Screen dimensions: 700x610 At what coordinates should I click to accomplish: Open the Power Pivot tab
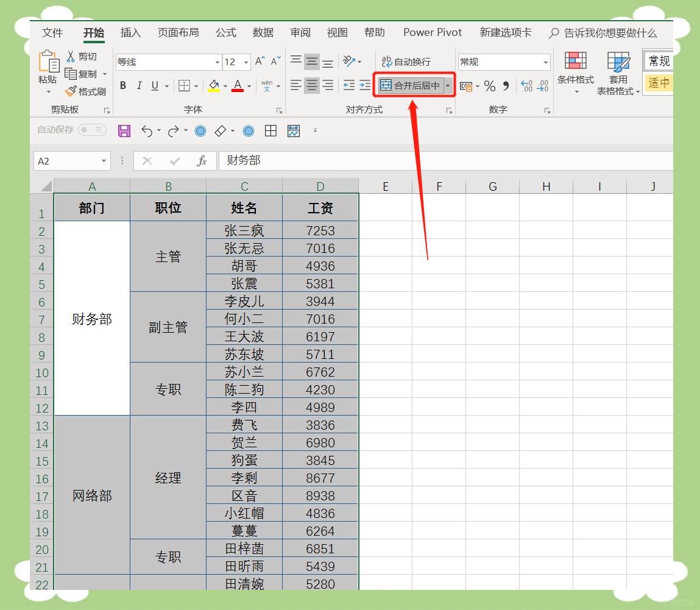[x=432, y=33]
